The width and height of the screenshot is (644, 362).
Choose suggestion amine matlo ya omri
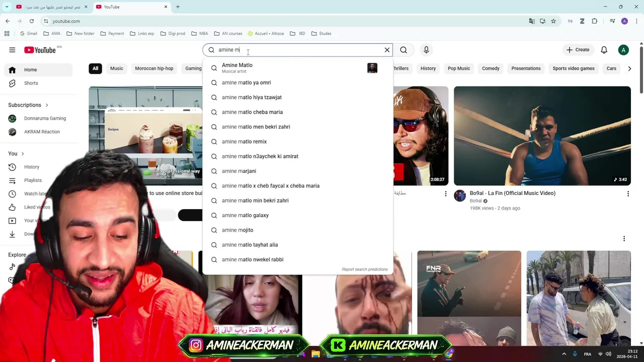click(297, 82)
